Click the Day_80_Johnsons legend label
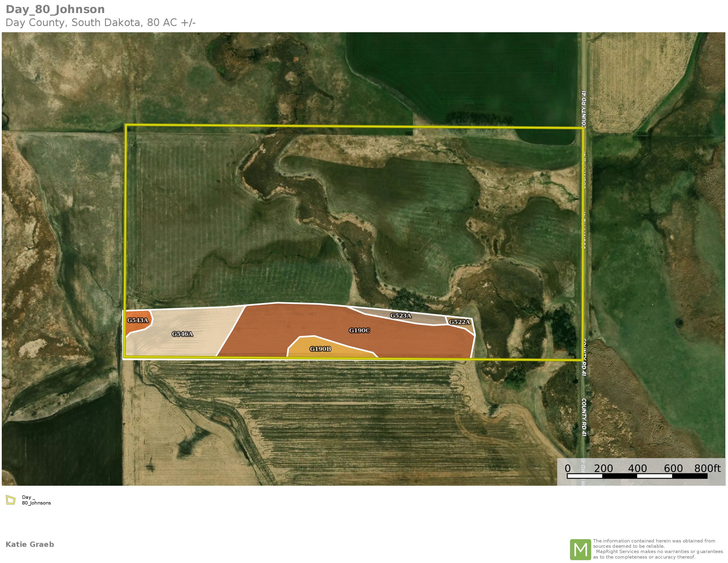This screenshot has height=563, width=728. tap(36, 500)
